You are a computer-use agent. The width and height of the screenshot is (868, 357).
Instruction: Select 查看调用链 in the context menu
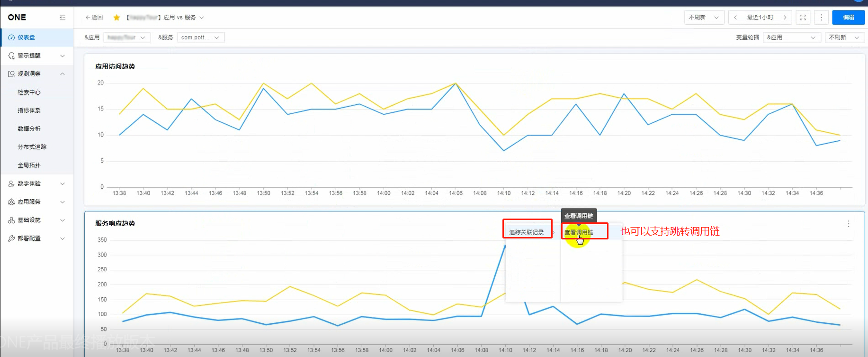point(579,232)
